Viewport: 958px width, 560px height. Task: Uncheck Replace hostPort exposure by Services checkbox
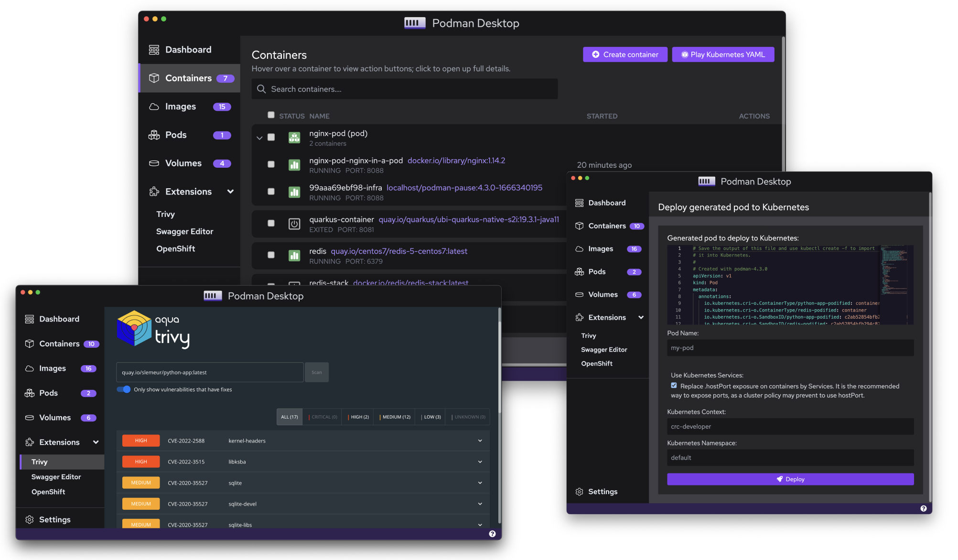coord(674,386)
